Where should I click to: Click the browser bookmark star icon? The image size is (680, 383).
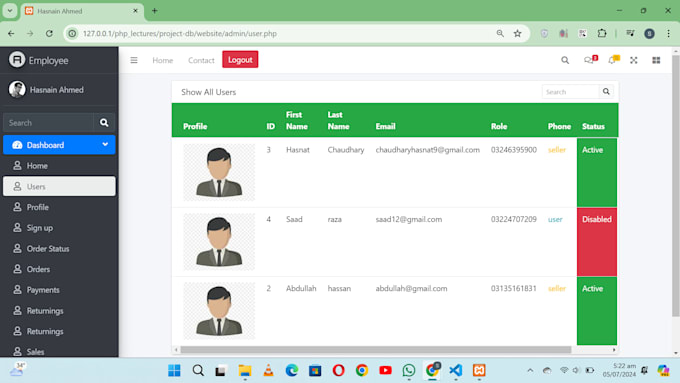pos(517,33)
